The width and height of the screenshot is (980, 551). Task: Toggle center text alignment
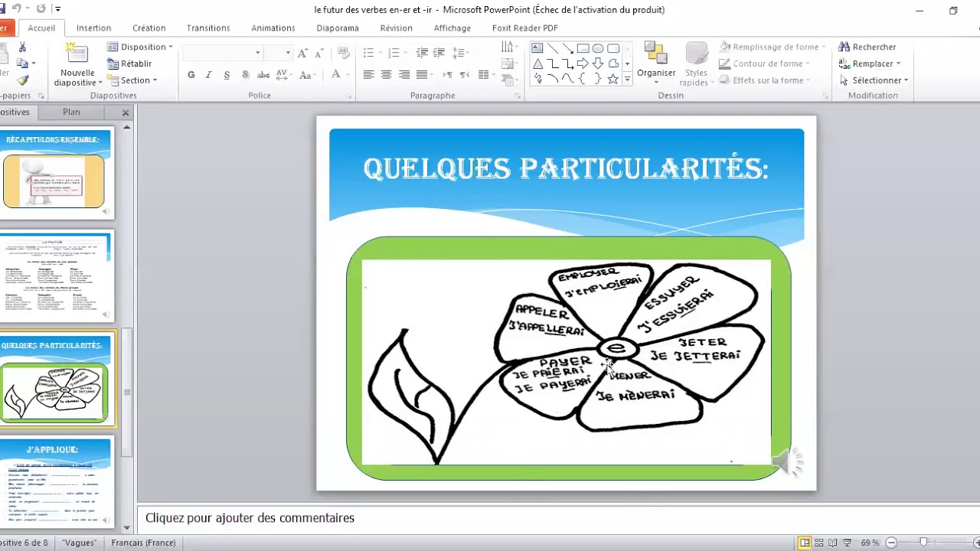click(386, 75)
